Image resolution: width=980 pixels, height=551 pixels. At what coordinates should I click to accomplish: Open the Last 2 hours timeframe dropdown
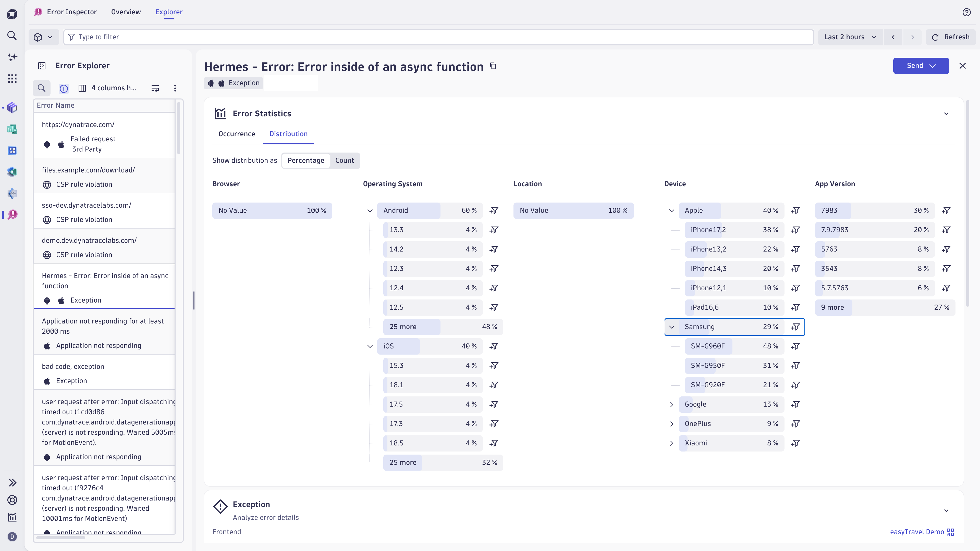[x=850, y=37]
